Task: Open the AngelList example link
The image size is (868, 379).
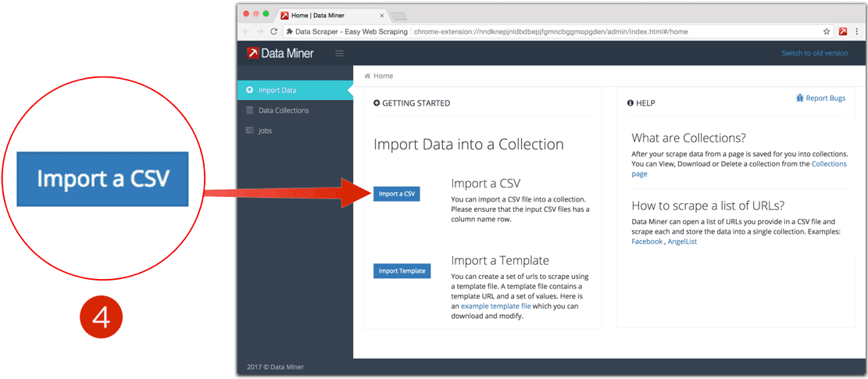Action: [x=682, y=241]
